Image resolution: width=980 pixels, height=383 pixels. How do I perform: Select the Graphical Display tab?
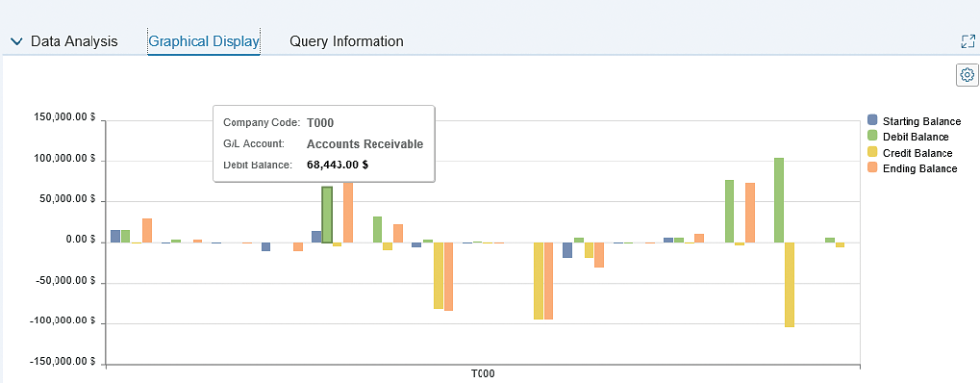pos(204,41)
